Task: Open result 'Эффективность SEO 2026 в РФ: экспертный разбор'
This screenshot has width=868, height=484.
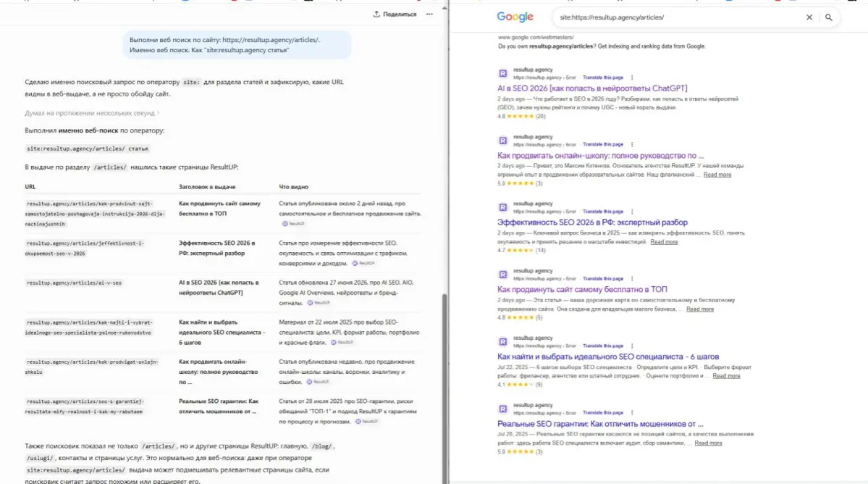Action: click(592, 222)
